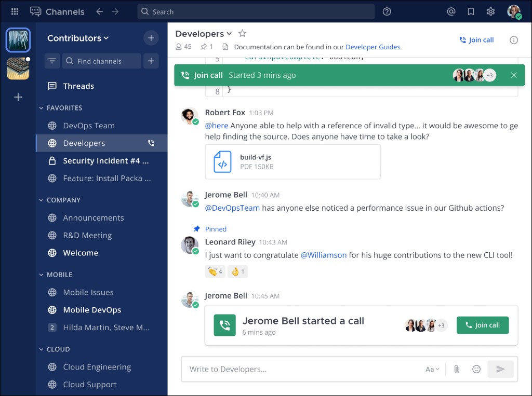Open the Announcements channel
The image size is (532, 396).
pos(102,217)
